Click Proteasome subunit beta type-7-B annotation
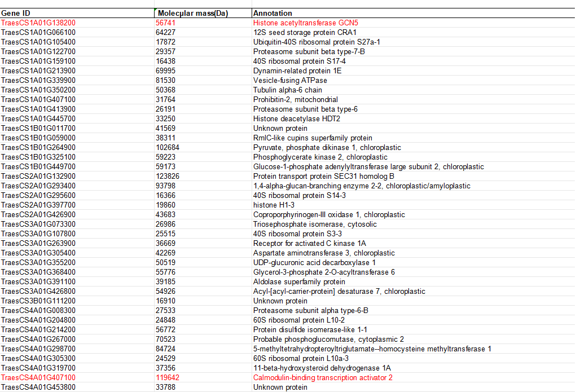 [x=309, y=51]
